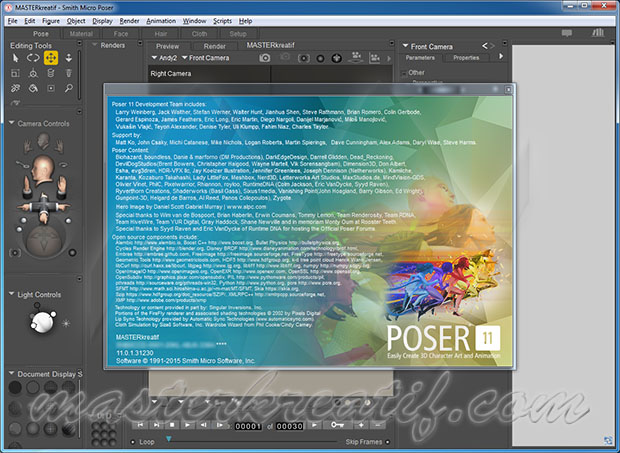Click the key icon to edit keyframes

(337, 425)
